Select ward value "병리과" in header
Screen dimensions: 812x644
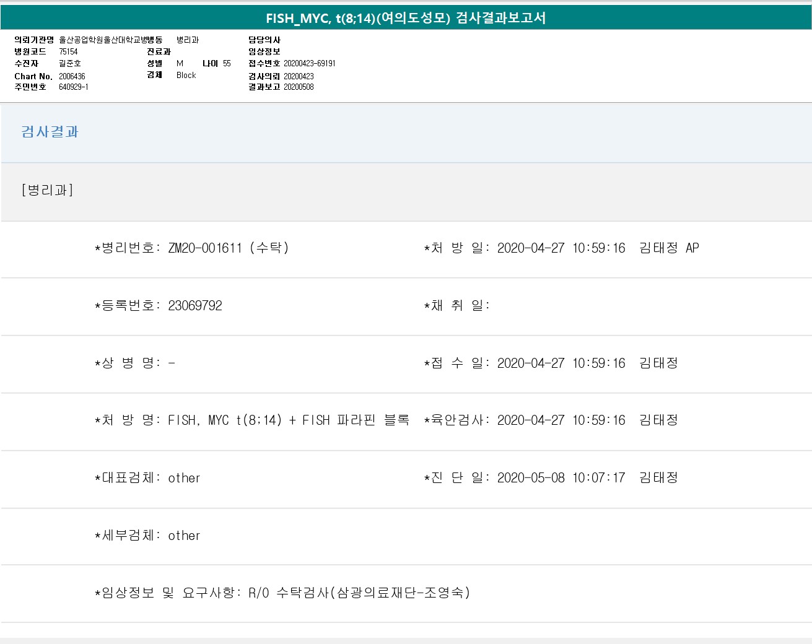(188, 40)
